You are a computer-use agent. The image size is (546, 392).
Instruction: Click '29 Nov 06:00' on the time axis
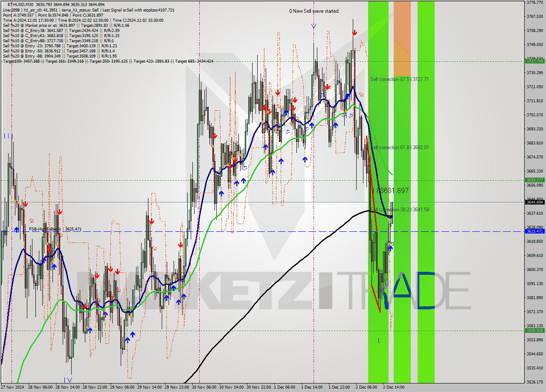click(x=122, y=387)
